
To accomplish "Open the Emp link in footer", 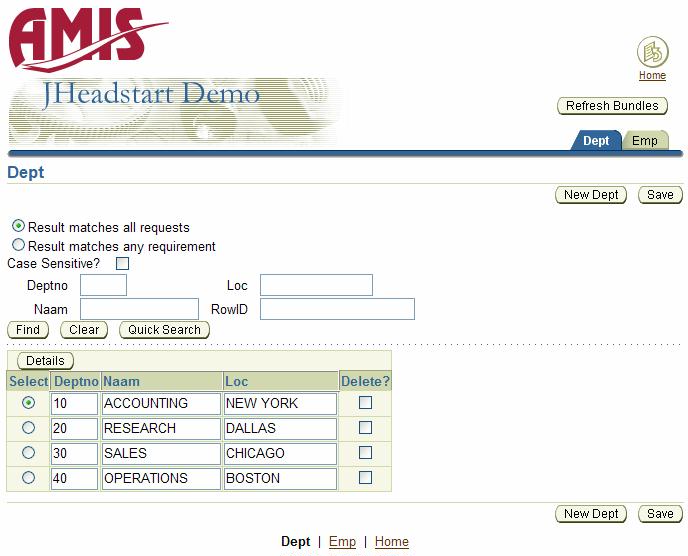I will [x=342, y=542].
